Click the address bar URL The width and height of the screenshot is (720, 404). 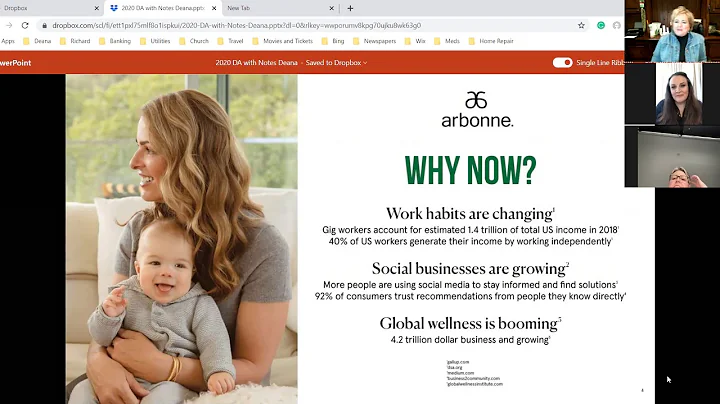click(236, 26)
